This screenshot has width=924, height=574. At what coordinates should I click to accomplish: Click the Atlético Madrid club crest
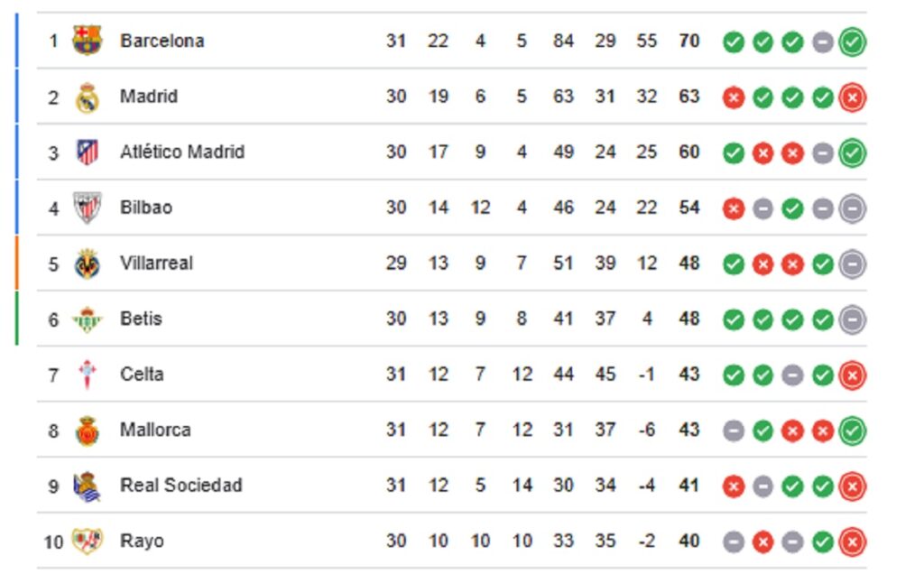(x=88, y=153)
